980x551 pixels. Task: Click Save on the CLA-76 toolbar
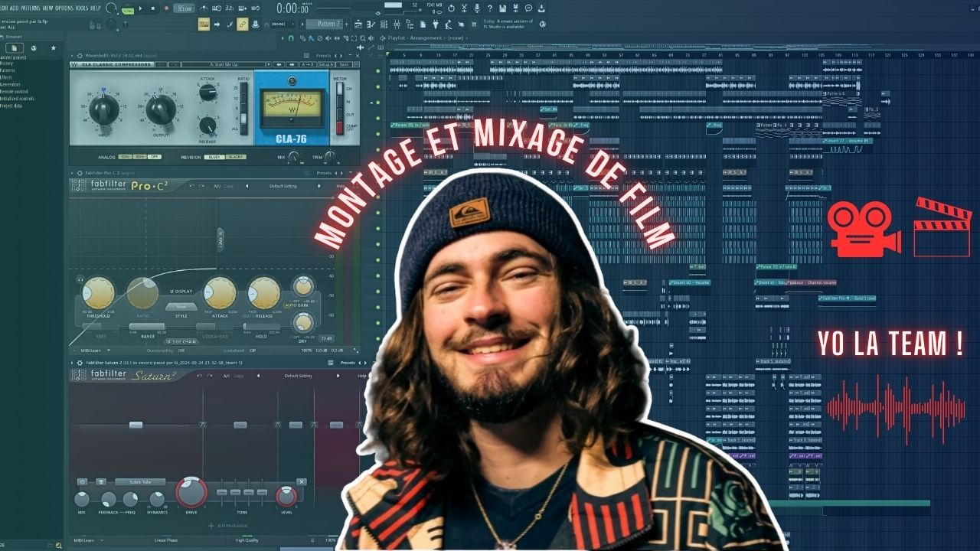click(x=345, y=64)
